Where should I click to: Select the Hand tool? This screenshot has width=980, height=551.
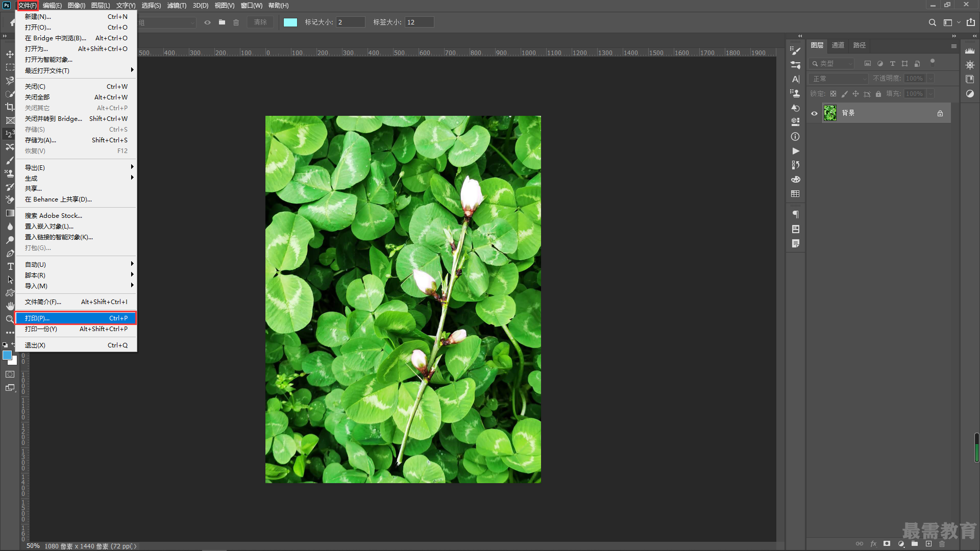10,306
